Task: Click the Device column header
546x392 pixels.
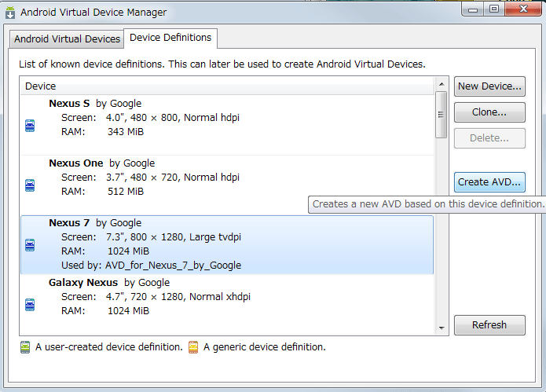Action: [x=227, y=86]
